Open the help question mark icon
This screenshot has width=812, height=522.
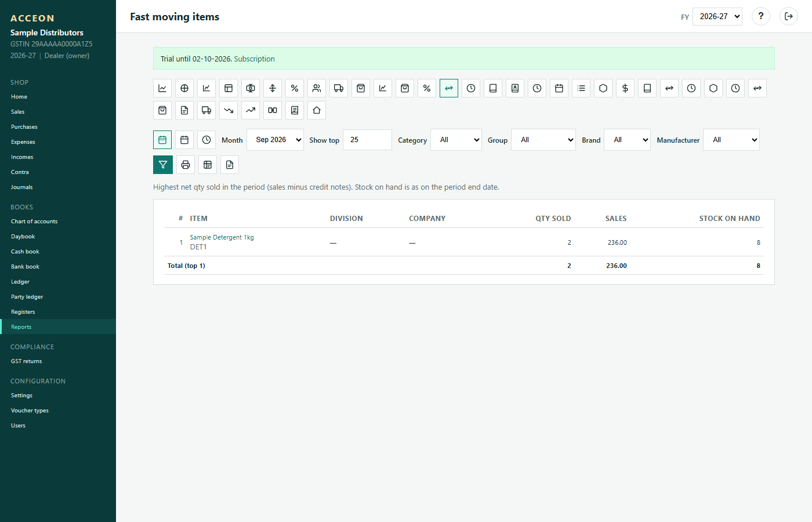coord(761,16)
